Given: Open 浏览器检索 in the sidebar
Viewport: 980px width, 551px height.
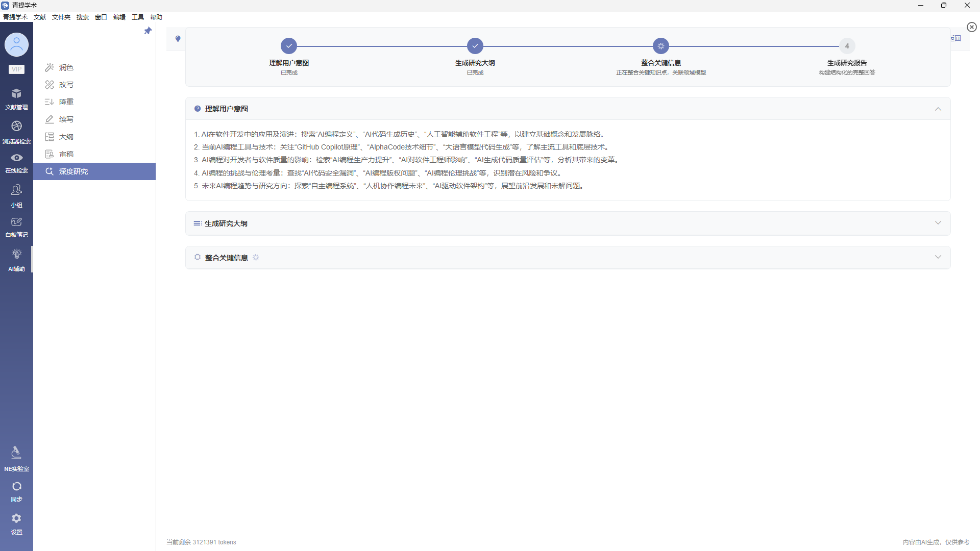Looking at the screenshot, I should click(16, 131).
